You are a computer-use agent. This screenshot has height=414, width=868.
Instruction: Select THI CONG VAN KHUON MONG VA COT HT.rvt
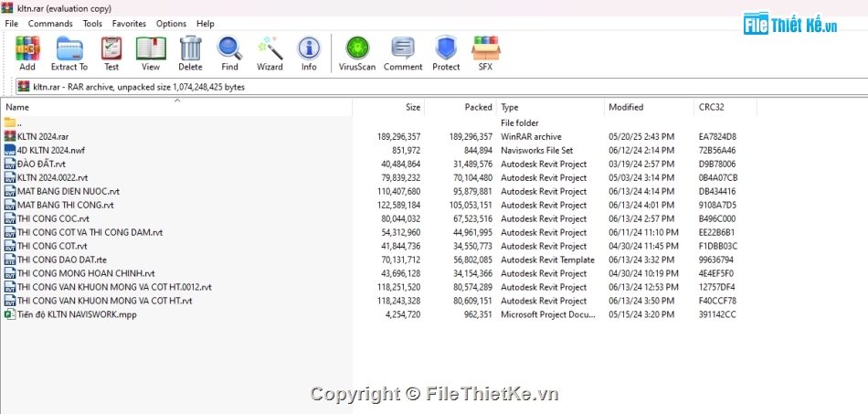pos(105,301)
